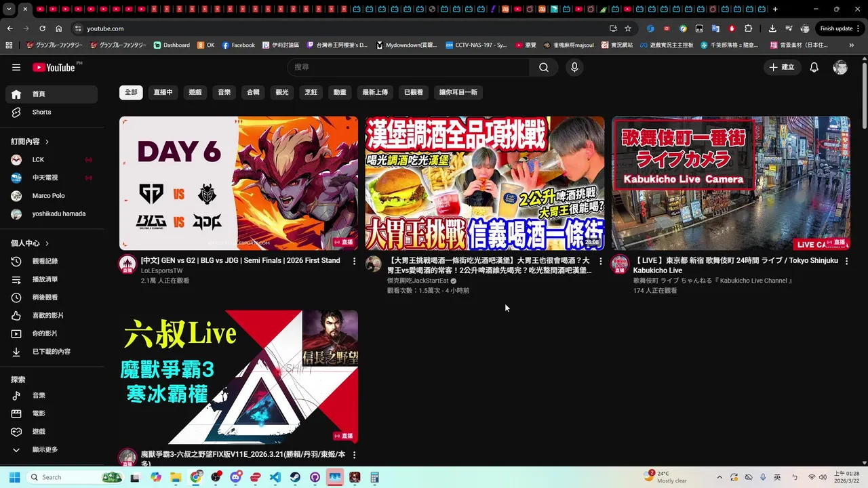Open the Chrome profile avatar in toolbar
868x488 pixels.
click(805, 28)
